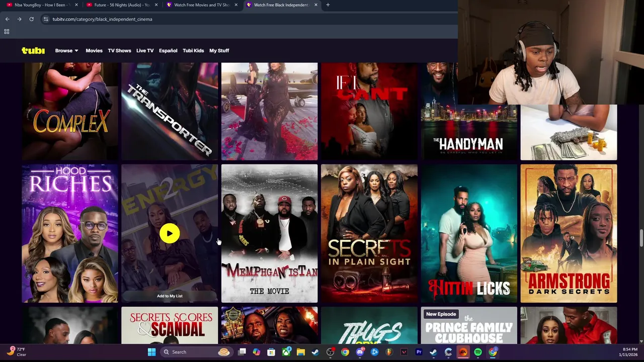The width and height of the screenshot is (644, 362).
Task: Open Secrets Scores & Scandal poster
Action: point(170,325)
